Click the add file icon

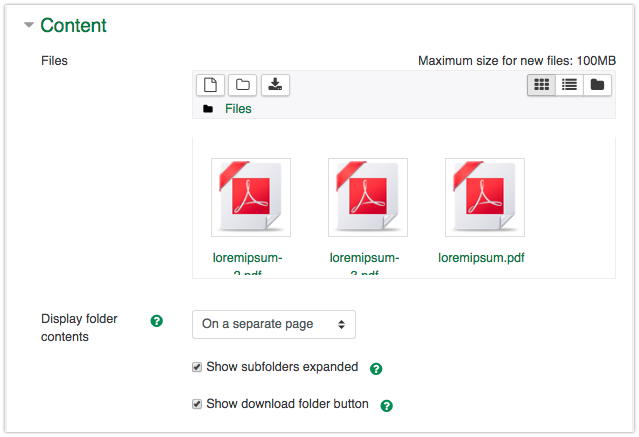(x=208, y=85)
